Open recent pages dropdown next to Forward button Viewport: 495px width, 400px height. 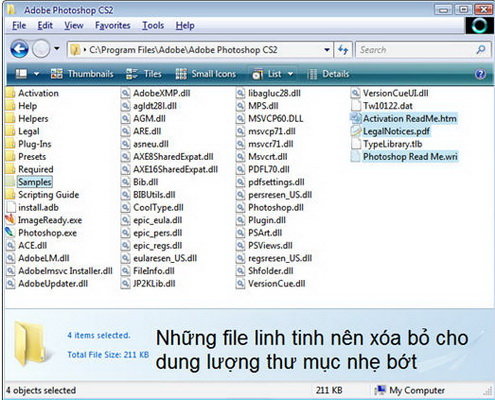pos(57,49)
